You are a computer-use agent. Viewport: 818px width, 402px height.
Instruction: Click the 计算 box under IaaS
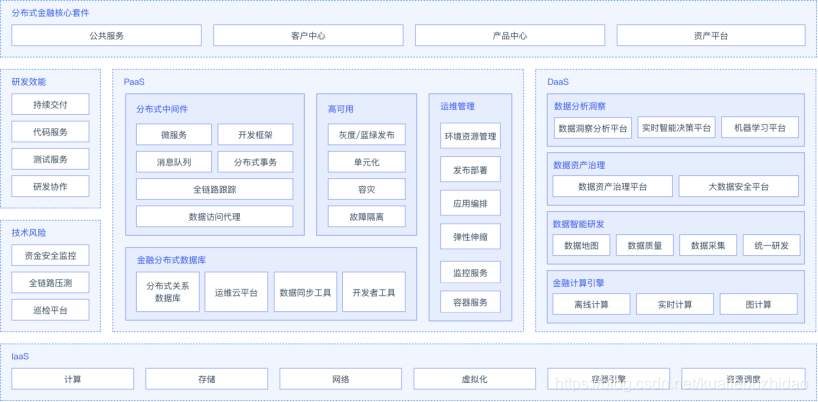(73, 379)
